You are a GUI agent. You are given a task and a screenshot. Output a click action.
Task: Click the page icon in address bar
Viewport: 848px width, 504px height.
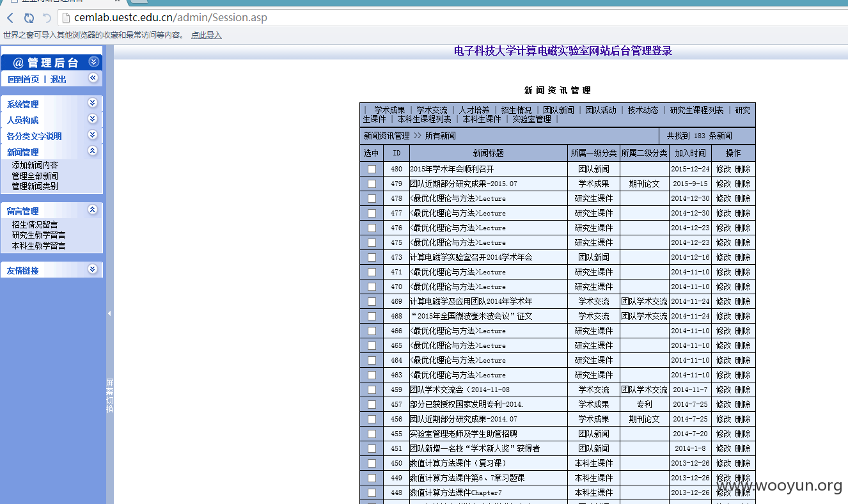click(x=66, y=18)
